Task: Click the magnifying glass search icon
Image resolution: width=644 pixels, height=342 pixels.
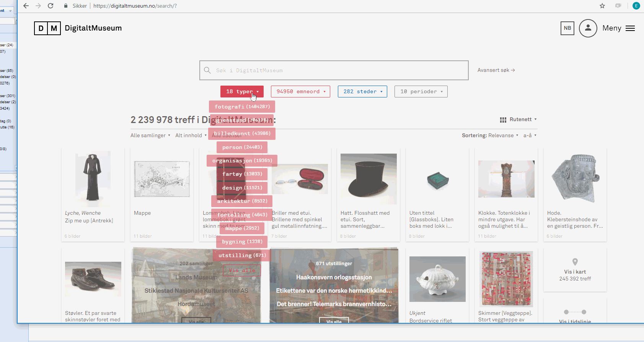Action: pos(207,70)
